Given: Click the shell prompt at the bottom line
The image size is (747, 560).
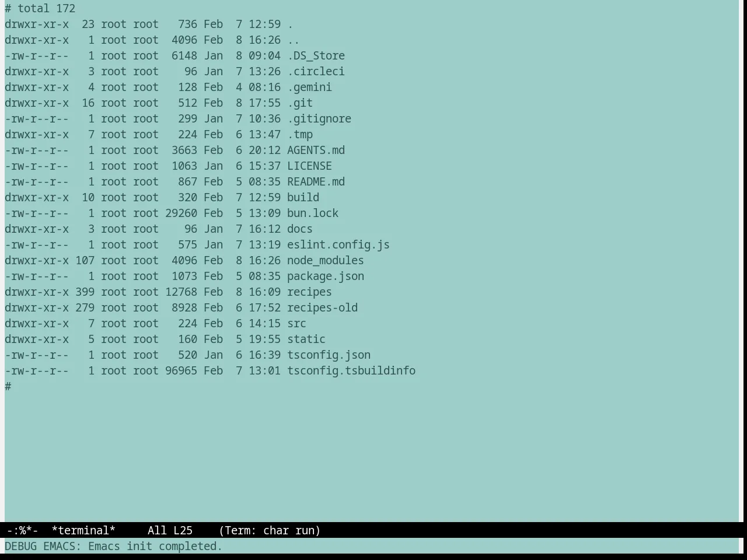Looking at the screenshot, I should [x=8, y=386].
